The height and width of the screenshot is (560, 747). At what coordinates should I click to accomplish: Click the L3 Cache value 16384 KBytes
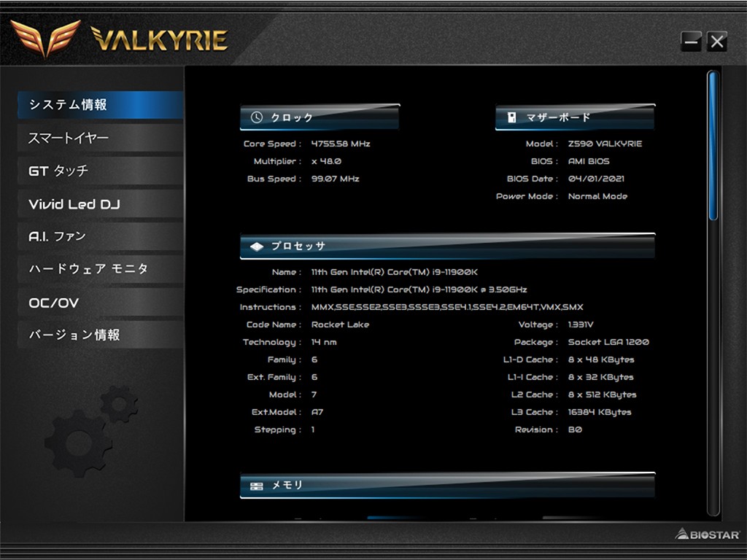pos(600,413)
